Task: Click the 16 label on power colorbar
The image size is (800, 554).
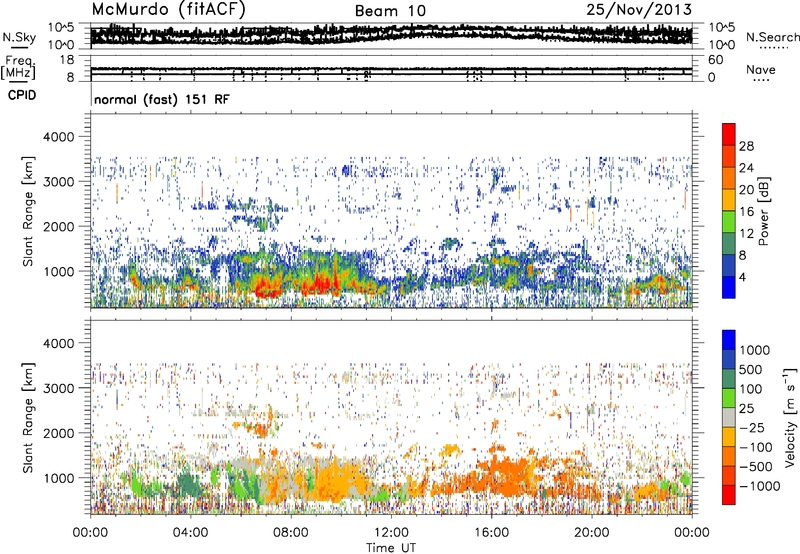Action: tap(746, 212)
